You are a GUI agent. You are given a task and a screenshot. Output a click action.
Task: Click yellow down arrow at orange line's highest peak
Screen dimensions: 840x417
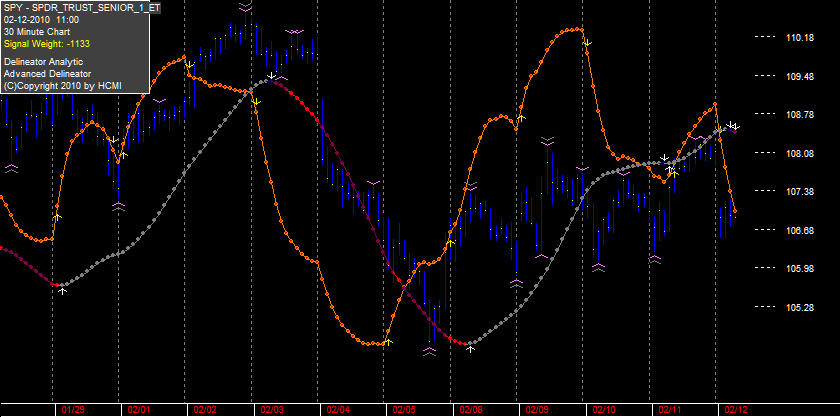587,42
